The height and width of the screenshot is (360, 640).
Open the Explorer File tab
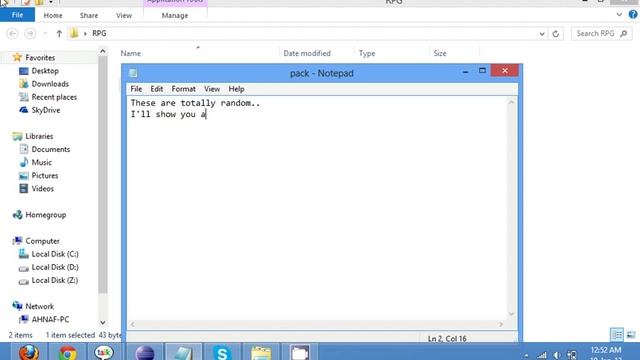(17, 15)
